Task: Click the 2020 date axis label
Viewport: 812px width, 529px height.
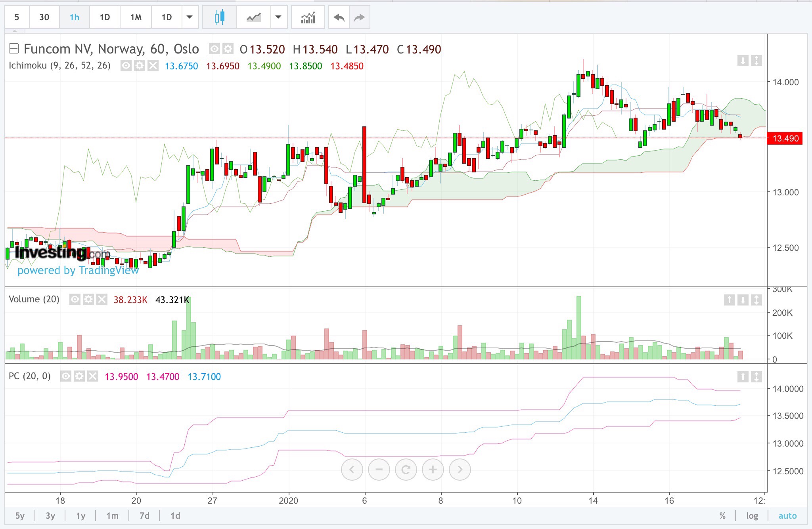Action: pos(288,500)
